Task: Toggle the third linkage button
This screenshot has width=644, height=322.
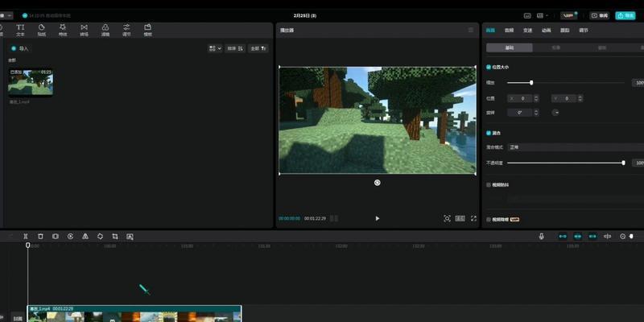Action: pyautogui.click(x=592, y=236)
